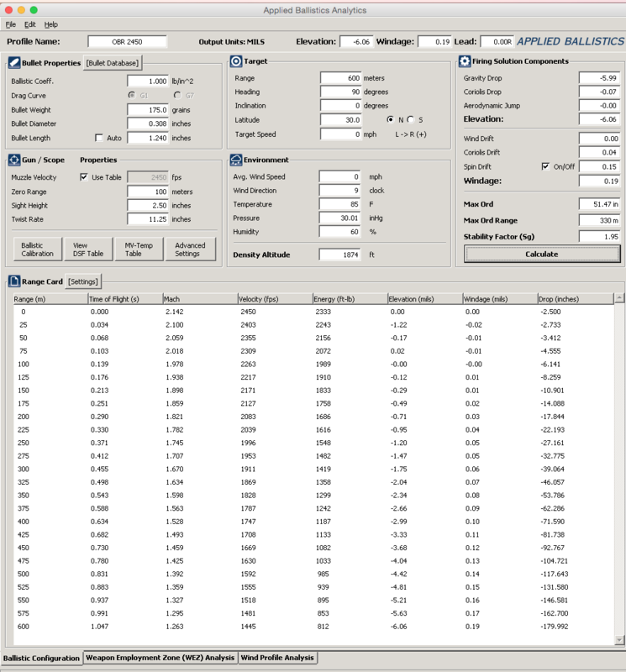This screenshot has height=672, width=626.
Task: Open Advanced Settings
Action: click(190, 249)
